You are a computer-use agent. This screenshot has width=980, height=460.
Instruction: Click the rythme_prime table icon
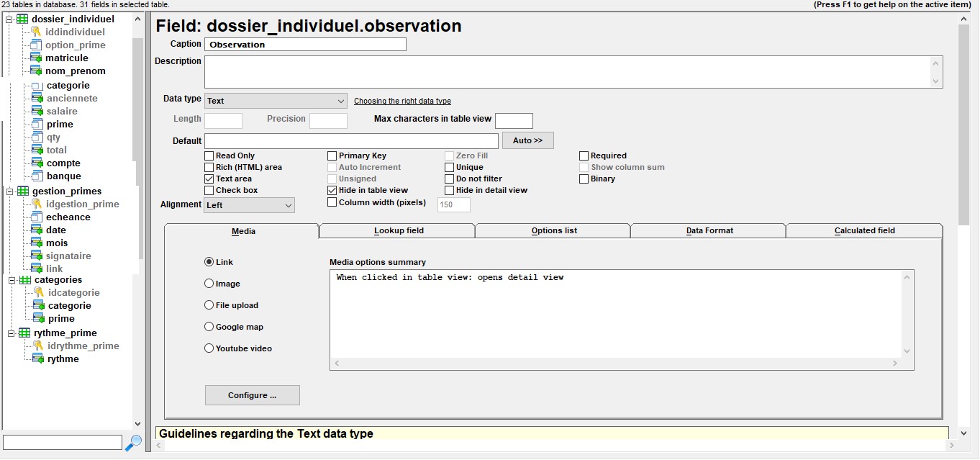24,333
